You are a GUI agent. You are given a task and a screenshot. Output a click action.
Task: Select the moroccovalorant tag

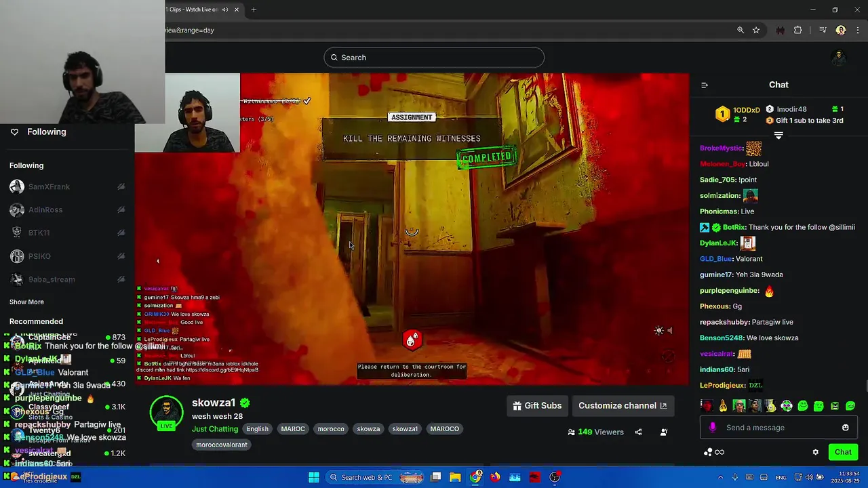point(221,445)
